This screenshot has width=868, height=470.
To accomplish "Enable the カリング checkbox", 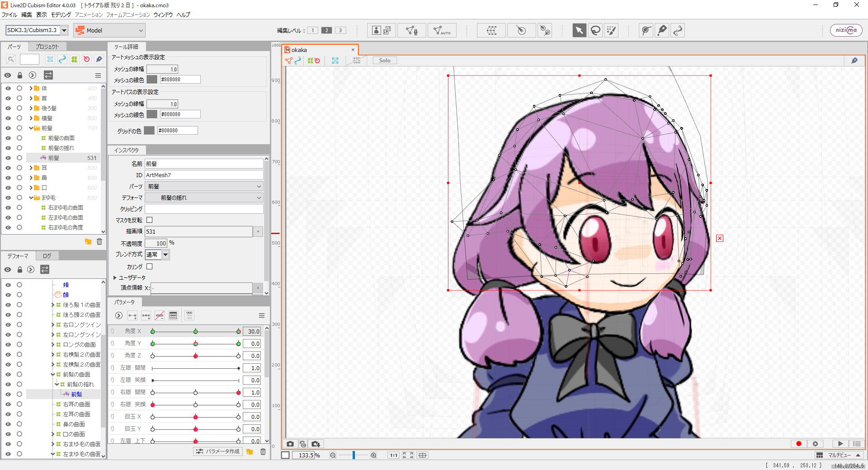I will point(150,267).
